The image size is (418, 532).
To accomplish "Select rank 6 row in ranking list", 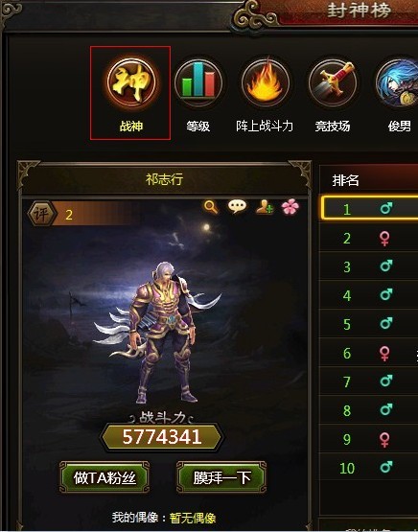I will pos(369,353).
